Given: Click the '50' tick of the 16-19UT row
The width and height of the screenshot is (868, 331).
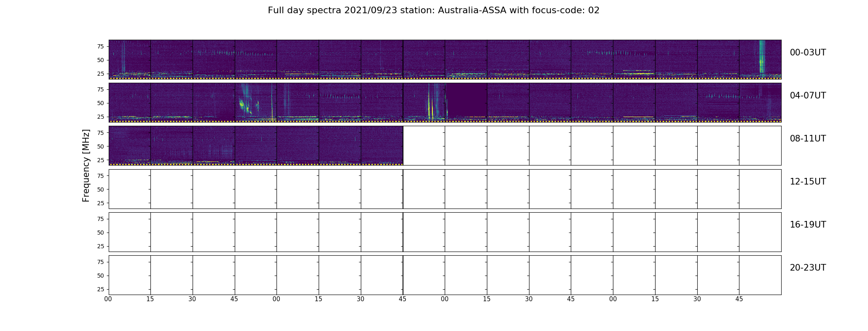Looking at the screenshot, I should pos(100,233).
